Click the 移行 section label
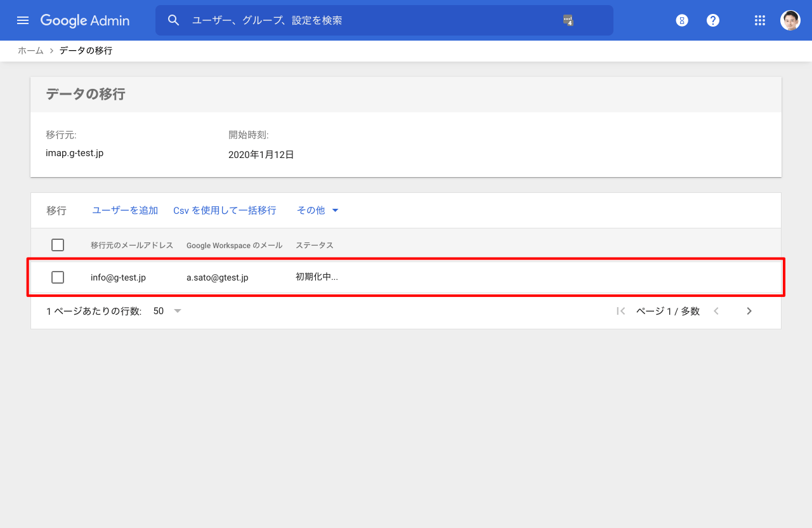Image resolution: width=812 pixels, height=528 pixels. pos(56,211)
